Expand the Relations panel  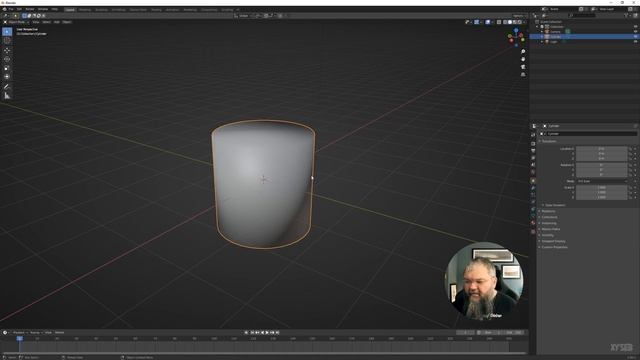[548, 211]
